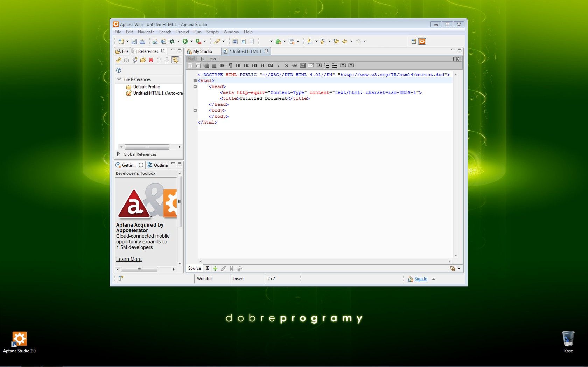Click red X delete in References panel
Viewport: 588px width, 367px height.
coord(151,60)
